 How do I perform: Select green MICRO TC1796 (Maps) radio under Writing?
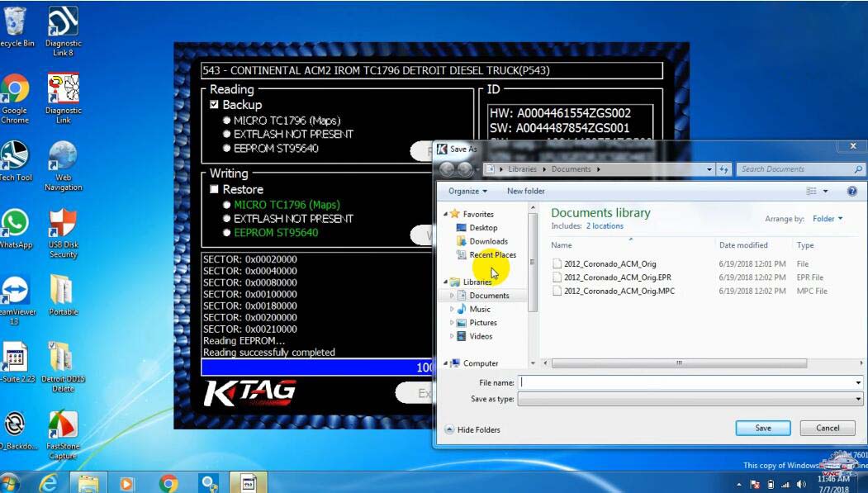point(227,205)
